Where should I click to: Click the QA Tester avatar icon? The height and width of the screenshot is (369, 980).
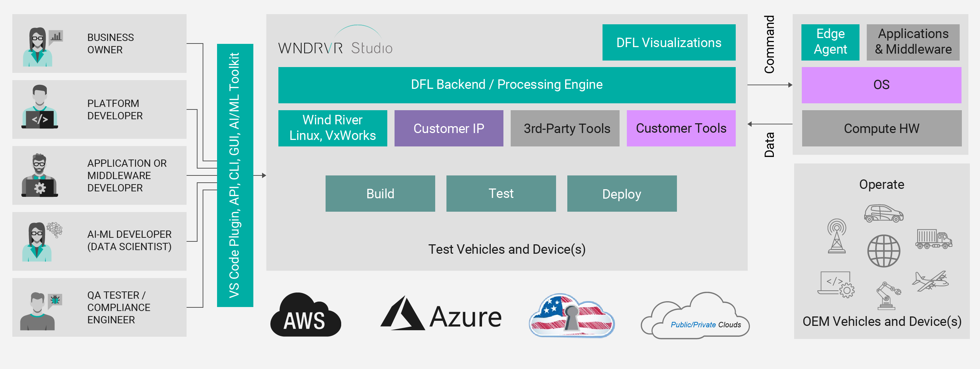click(x=37, y=311)
